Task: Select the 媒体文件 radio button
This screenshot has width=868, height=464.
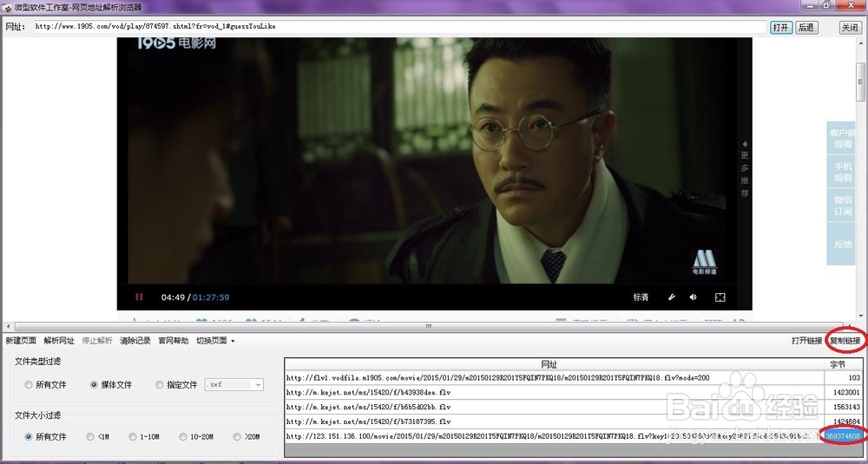Action: click(111, 385)
